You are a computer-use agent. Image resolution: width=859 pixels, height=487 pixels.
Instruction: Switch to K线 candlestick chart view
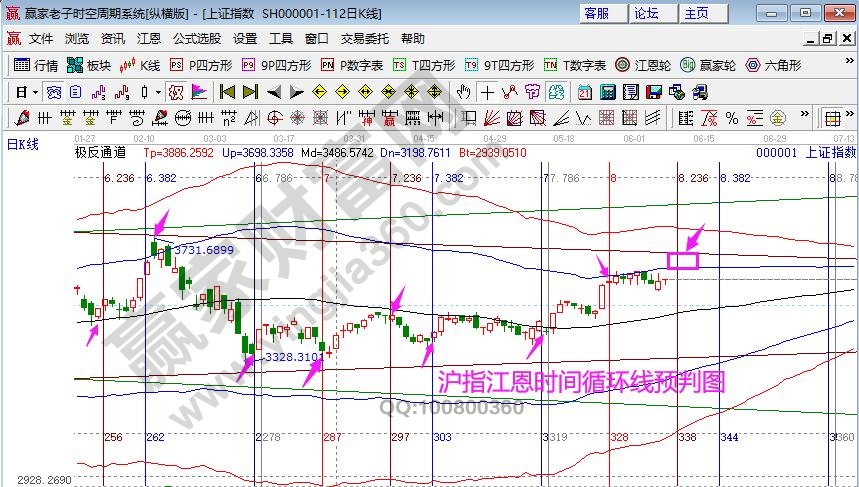coord(140,65)
